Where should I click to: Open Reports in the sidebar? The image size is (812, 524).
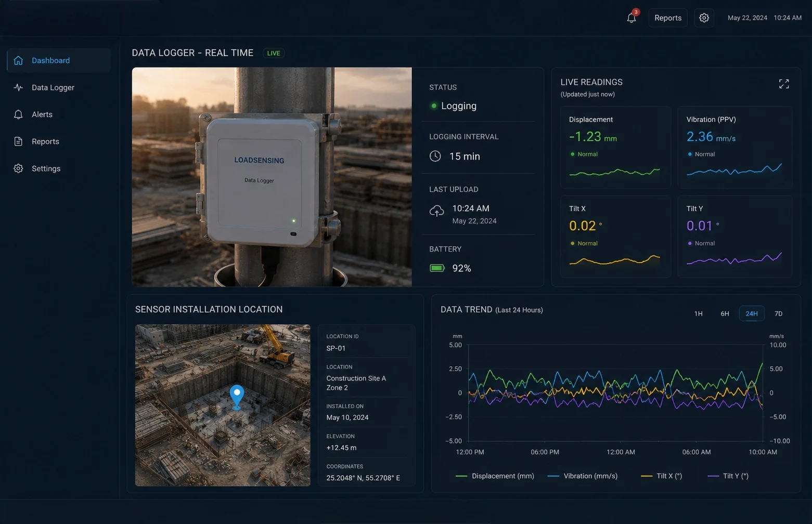pyautogui.click(x=59, y=141)
